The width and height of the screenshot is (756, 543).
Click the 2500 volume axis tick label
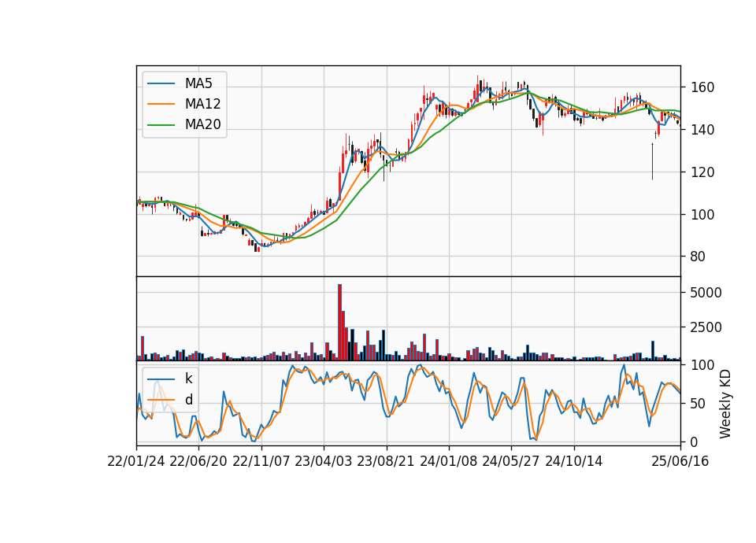click(x=706, y=327)
